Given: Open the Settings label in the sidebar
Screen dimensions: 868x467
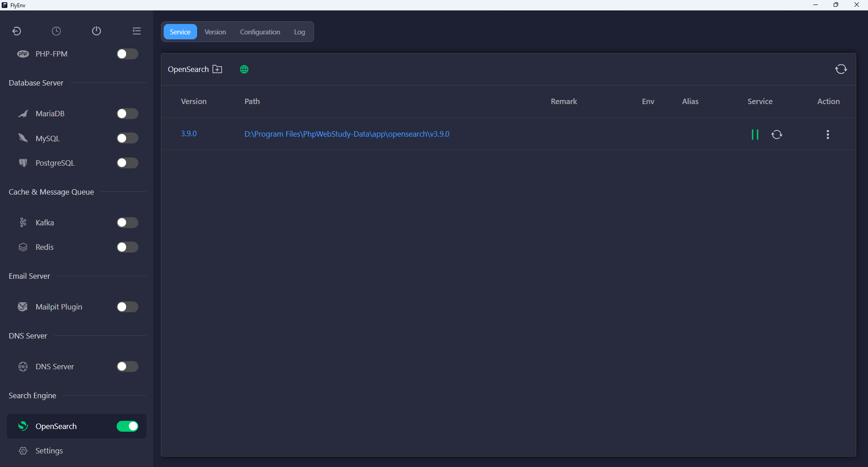Looking at the screenshot, I should 49,451.
